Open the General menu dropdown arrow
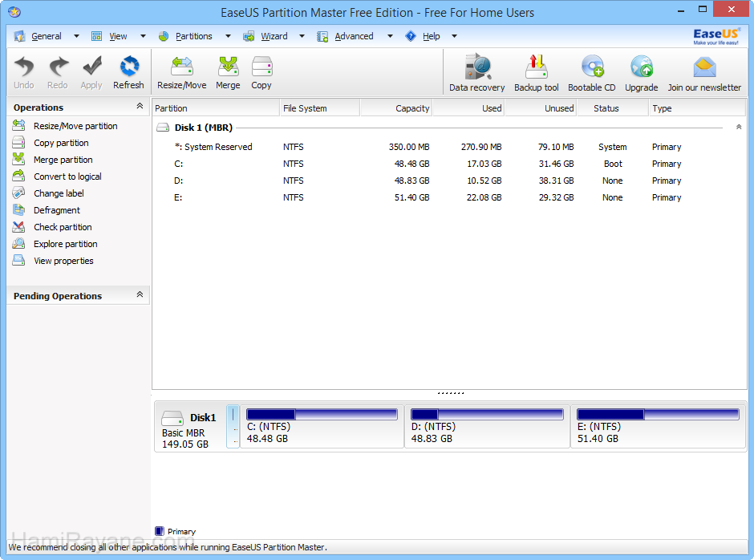 click(76, 36)
